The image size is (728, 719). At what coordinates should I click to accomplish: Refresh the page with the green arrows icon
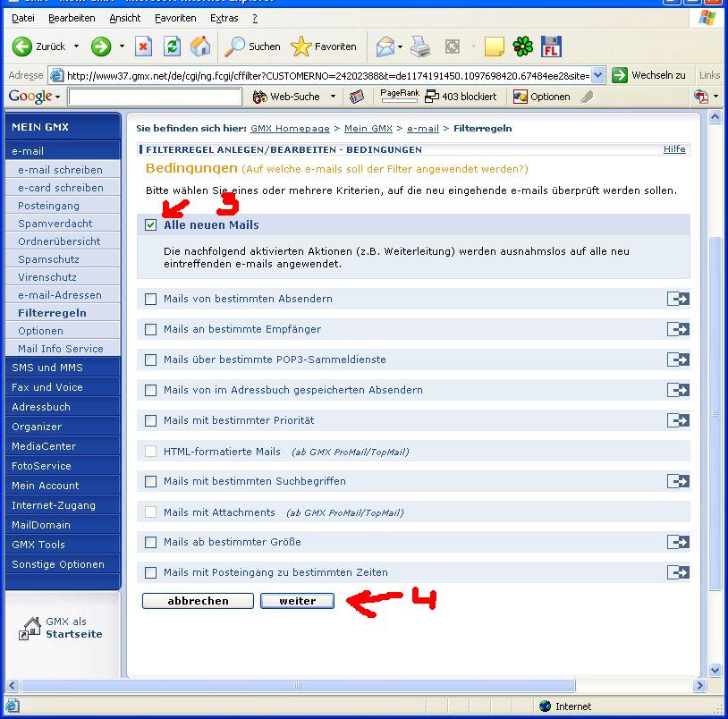173,47
